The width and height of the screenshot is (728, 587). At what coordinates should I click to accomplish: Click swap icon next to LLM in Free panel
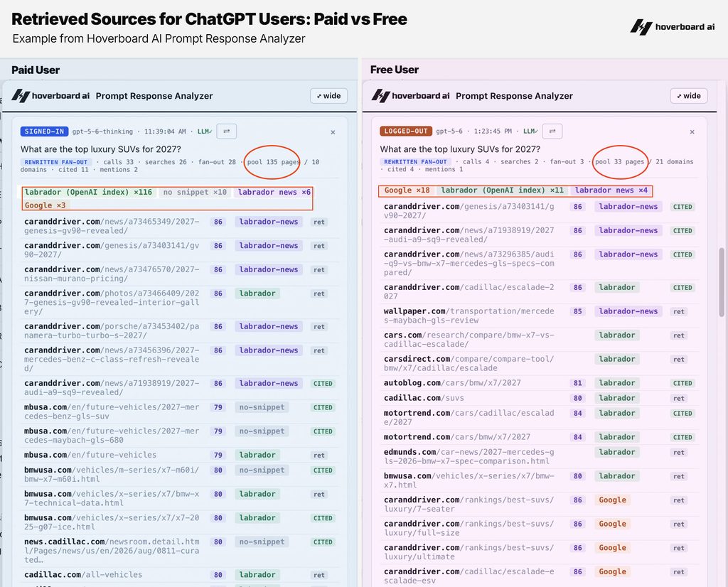pyautogui.click(x=552, y=131)
